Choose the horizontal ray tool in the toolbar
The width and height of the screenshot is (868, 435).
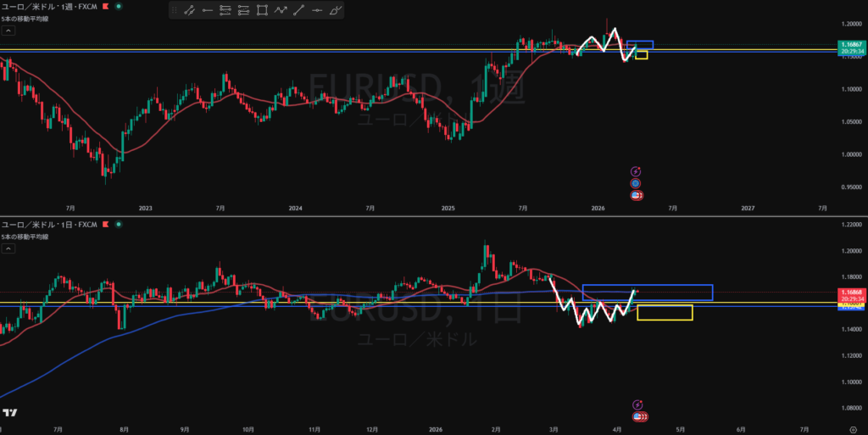pyautogui.click(x=206, y=10)
